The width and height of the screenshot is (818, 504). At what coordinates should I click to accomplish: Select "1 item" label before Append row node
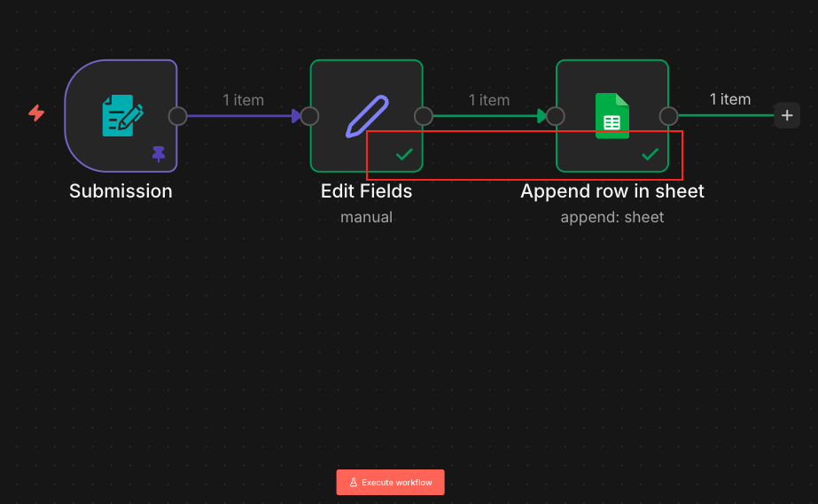(489, 100)
